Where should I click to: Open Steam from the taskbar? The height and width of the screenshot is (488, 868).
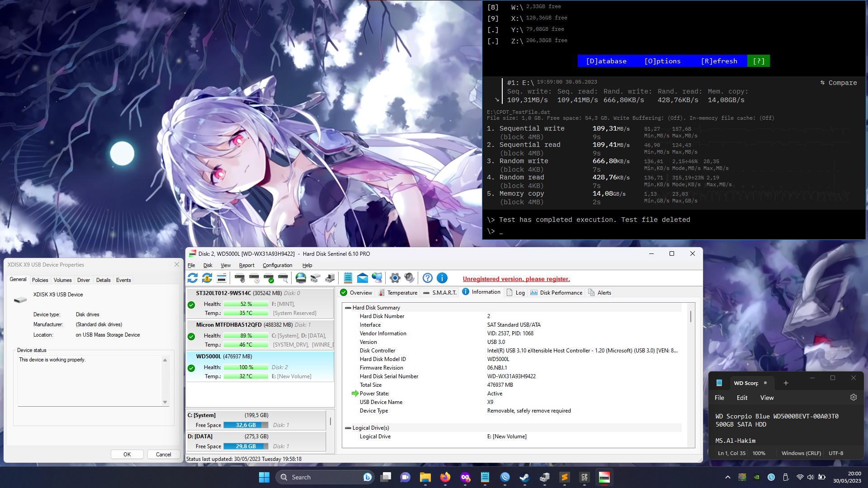coord(524,477)
